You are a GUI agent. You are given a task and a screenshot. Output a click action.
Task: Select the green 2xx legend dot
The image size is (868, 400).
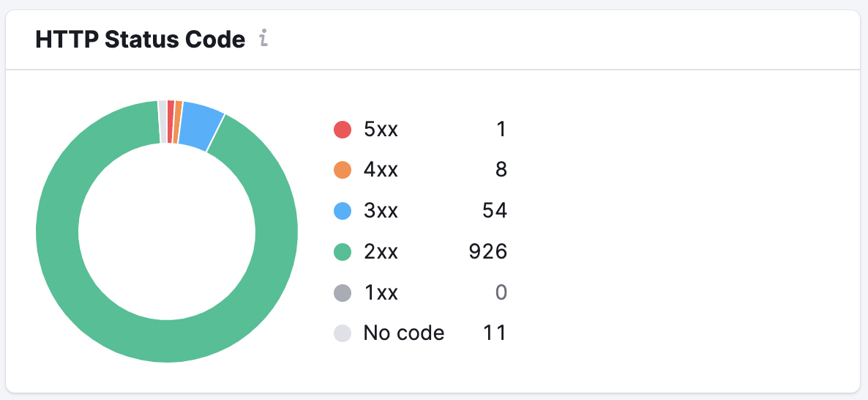[x=343, y=253]
